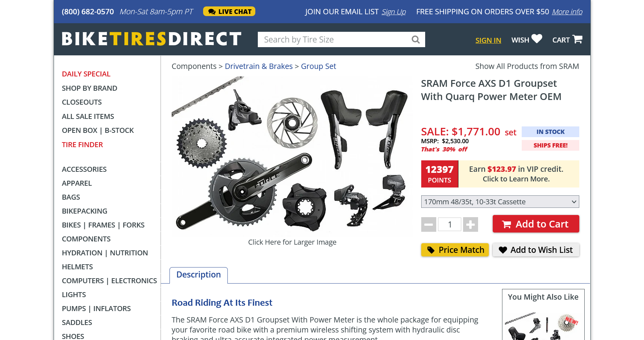Open the wish list heart icon

point(537,39)
